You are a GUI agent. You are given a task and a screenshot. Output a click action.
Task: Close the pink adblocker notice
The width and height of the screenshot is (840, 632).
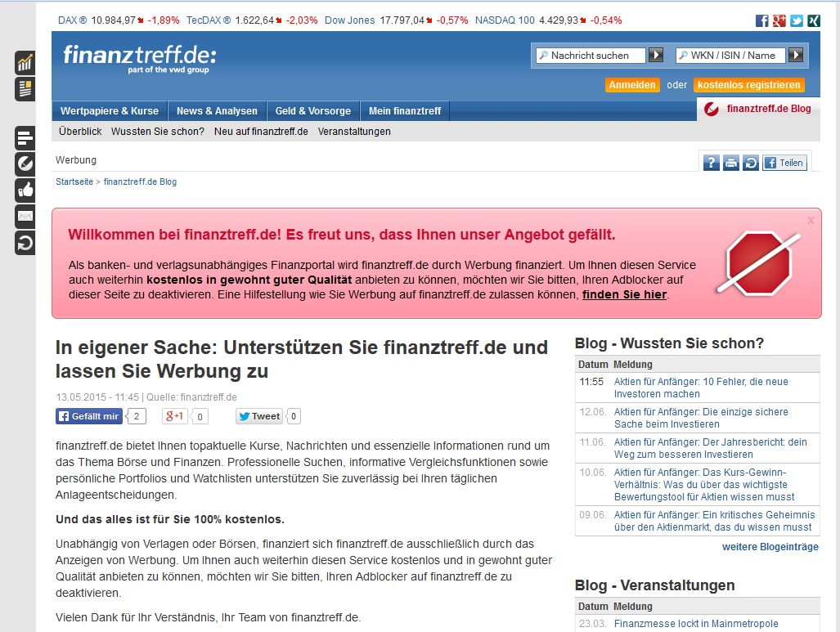coord(811,220)
